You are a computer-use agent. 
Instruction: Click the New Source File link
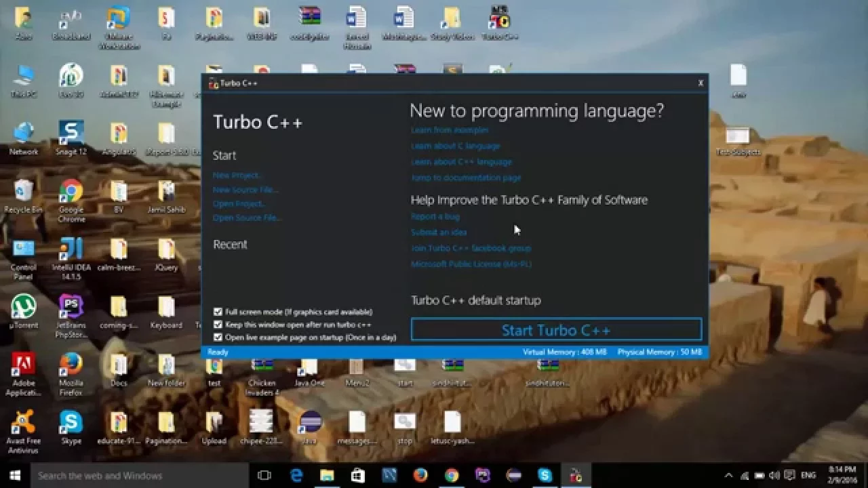tap(245, 190)
